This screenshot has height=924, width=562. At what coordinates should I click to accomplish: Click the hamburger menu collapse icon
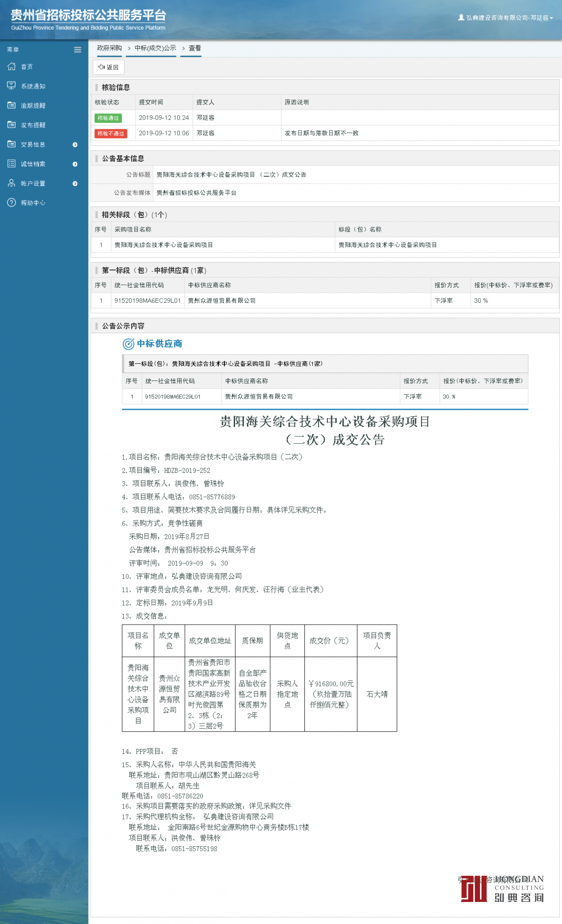[x=78, y=50]
